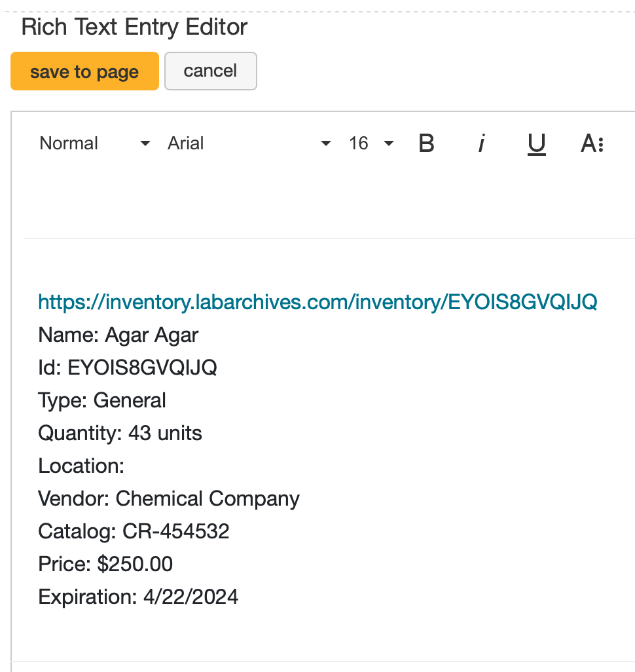Toggle bold formatting
The height and width of the screenshot is (672, 635).
click(426, 143)
